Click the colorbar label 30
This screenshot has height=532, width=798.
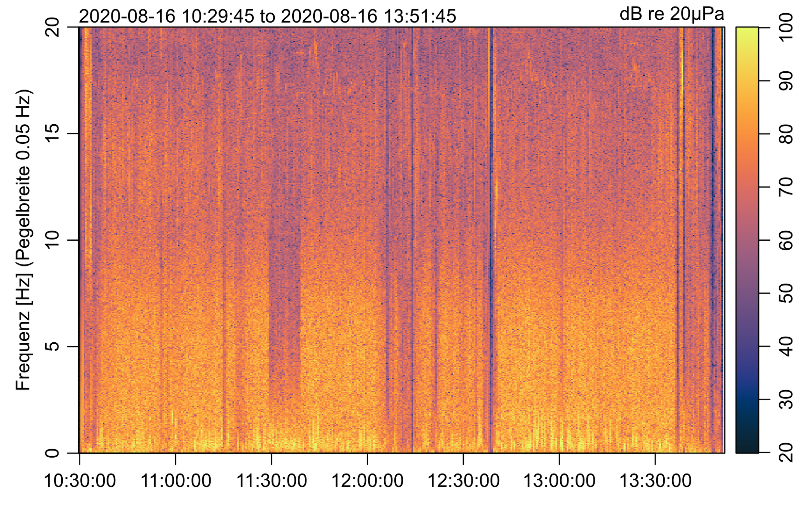(x=785, y=400)
